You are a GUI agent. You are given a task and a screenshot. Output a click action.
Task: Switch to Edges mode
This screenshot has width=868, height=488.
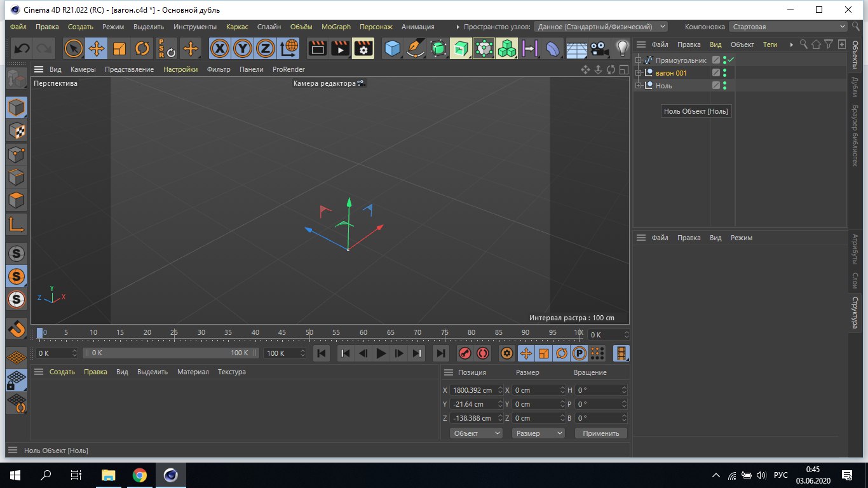point(17,177)
